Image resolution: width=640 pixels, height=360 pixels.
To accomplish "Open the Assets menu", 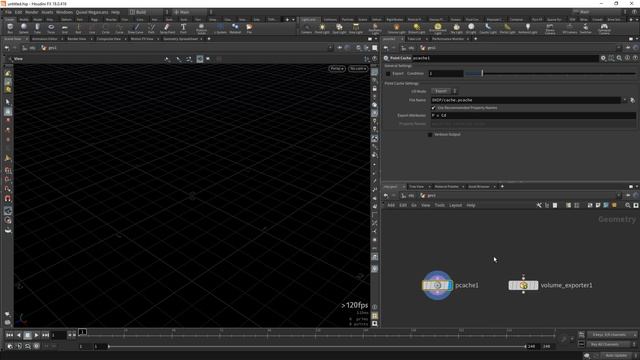I will (x=47, y=12).
